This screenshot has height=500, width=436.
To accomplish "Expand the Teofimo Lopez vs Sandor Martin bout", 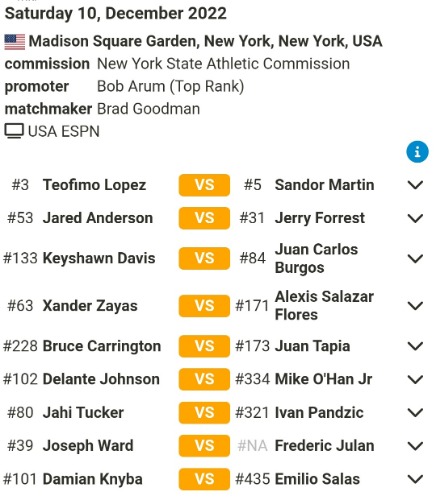I will click(415, 185).
